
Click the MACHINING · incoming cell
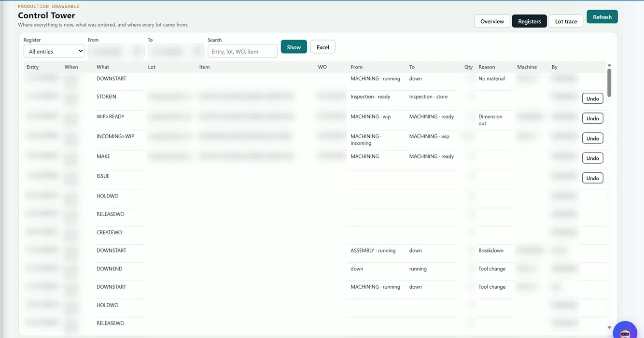point(366,140)
